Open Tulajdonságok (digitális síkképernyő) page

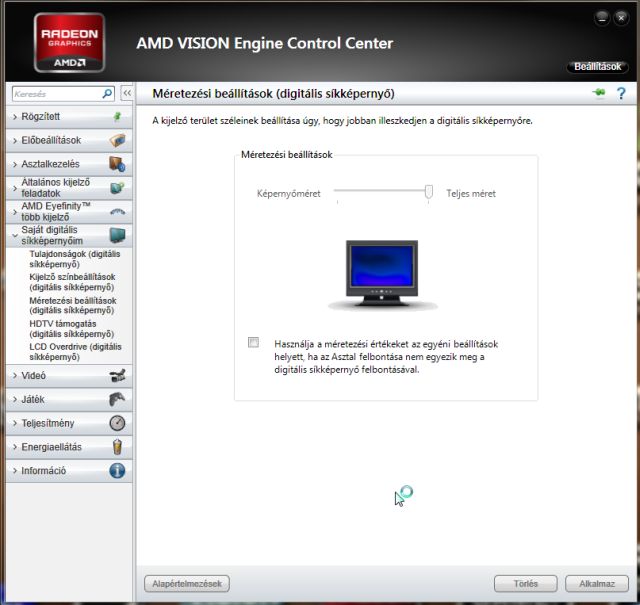75,259
